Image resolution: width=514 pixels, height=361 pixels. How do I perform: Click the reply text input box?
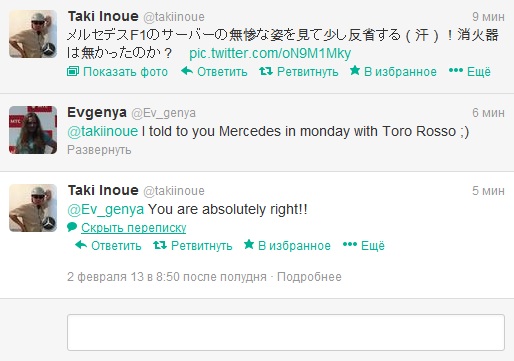click(286, 332)
